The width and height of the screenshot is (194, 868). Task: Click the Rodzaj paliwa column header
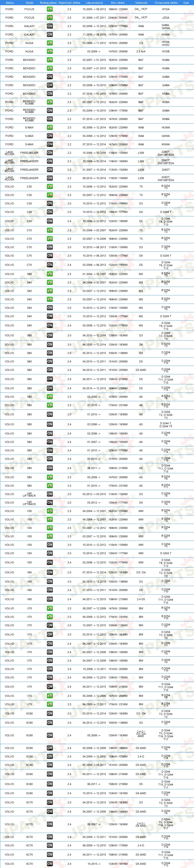pyautogui.click(x=48, y=3)
